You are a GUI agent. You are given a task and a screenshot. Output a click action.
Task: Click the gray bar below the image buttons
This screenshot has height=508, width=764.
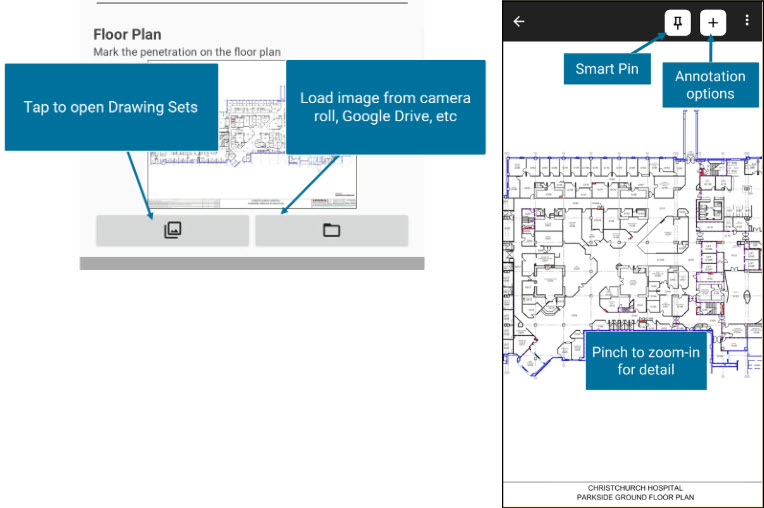coord(252,263)
